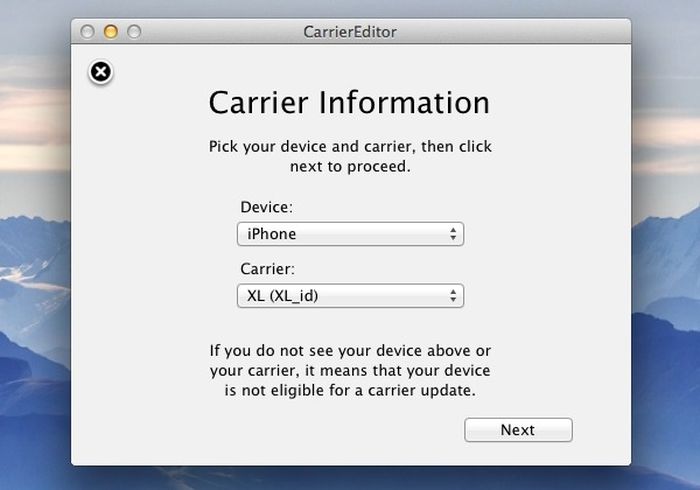The image size is (700, 490).
Task: Click the desktop wallpaper left of the window
Action: coord(35,245)
